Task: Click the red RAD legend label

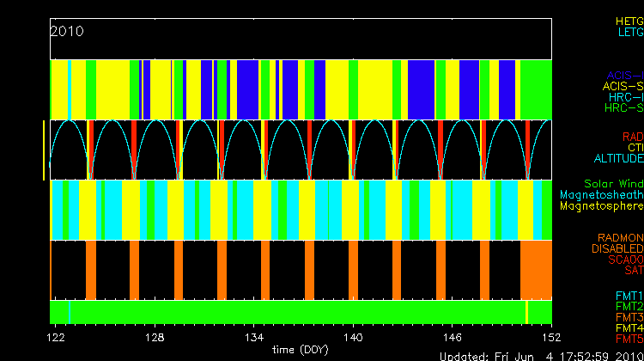Action: pos(632,137)
